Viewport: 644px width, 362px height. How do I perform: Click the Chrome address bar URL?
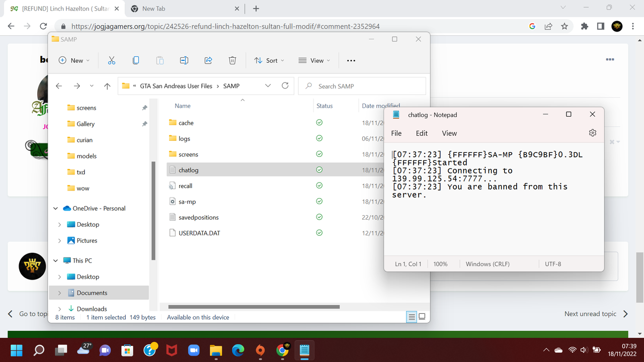pyautogui.click(x=225, y=26)
